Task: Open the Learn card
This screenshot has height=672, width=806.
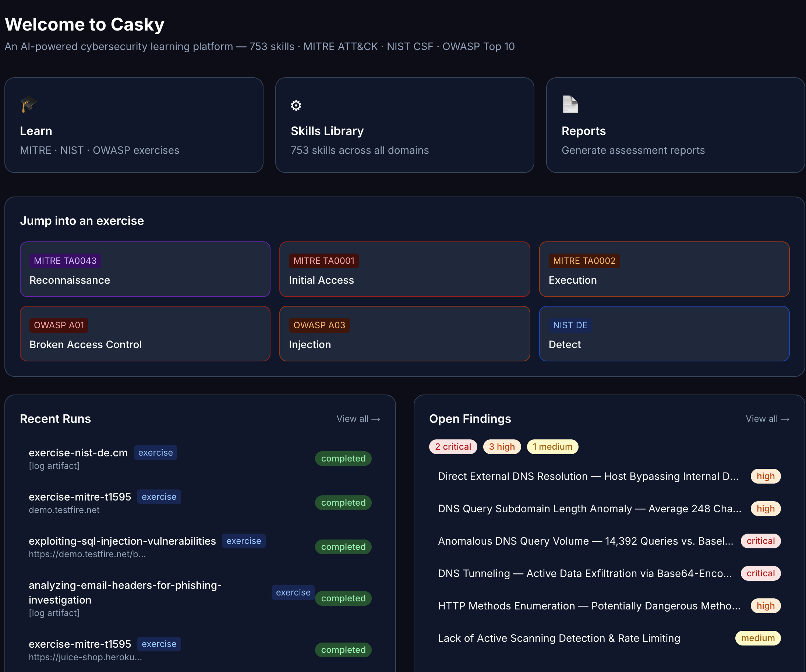Action: [x=134, y=125]
